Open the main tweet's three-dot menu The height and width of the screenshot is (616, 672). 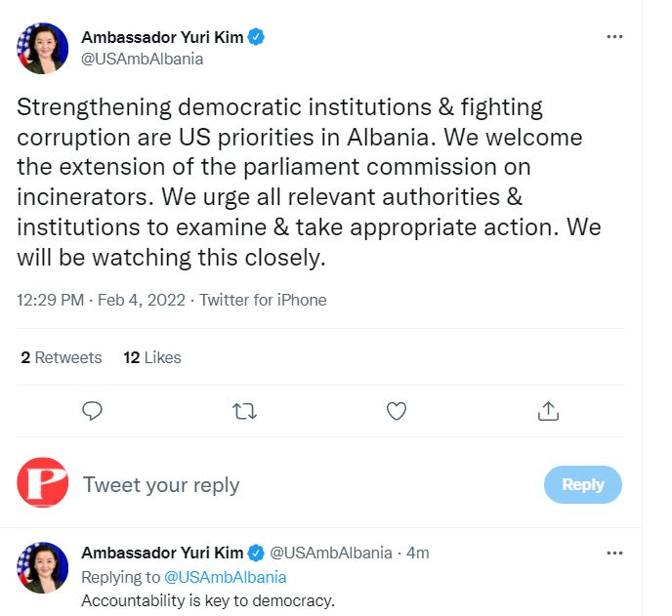point(614,37)
